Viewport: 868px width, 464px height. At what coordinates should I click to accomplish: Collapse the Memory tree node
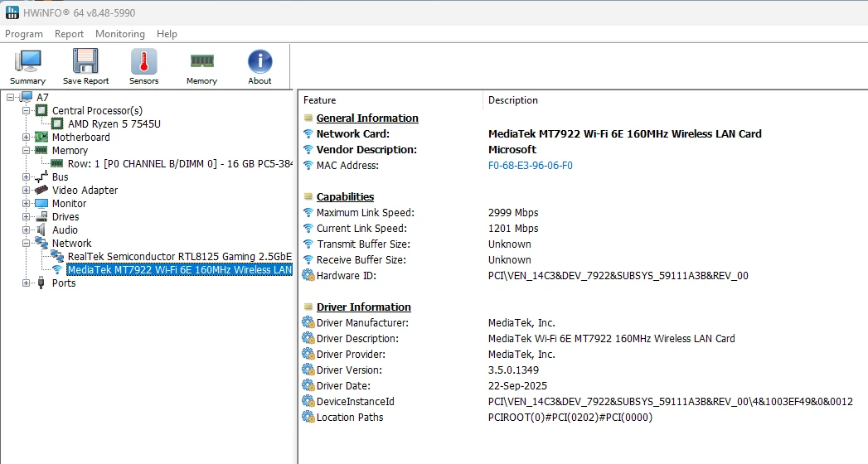[x=26, y=151]
